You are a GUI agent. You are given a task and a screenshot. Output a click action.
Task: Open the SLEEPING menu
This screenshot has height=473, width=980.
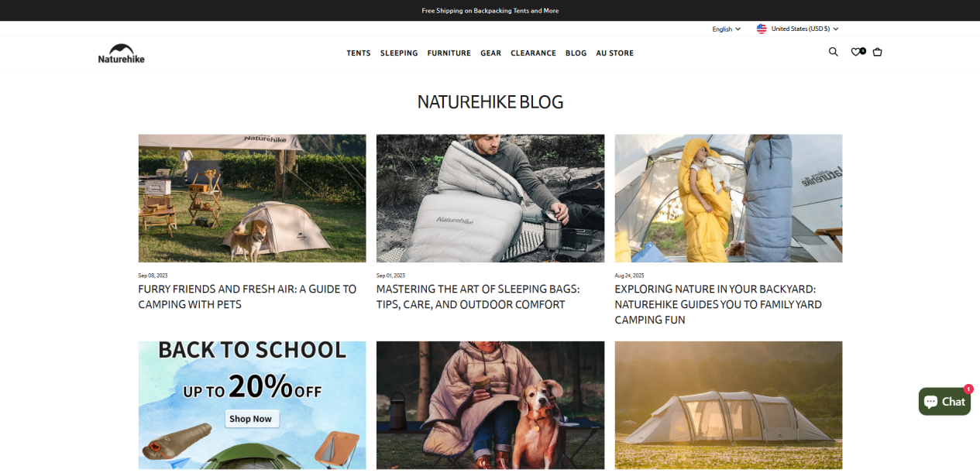click(399, 53)
